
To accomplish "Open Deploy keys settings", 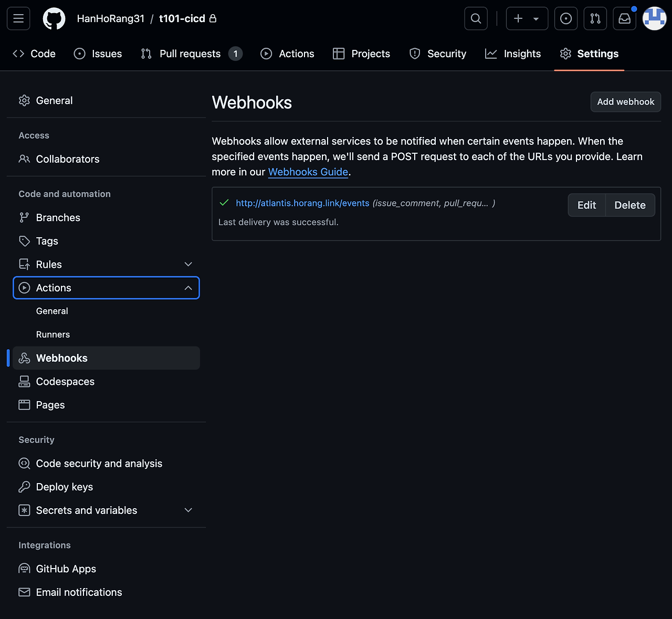I will [x=106, y=487].
